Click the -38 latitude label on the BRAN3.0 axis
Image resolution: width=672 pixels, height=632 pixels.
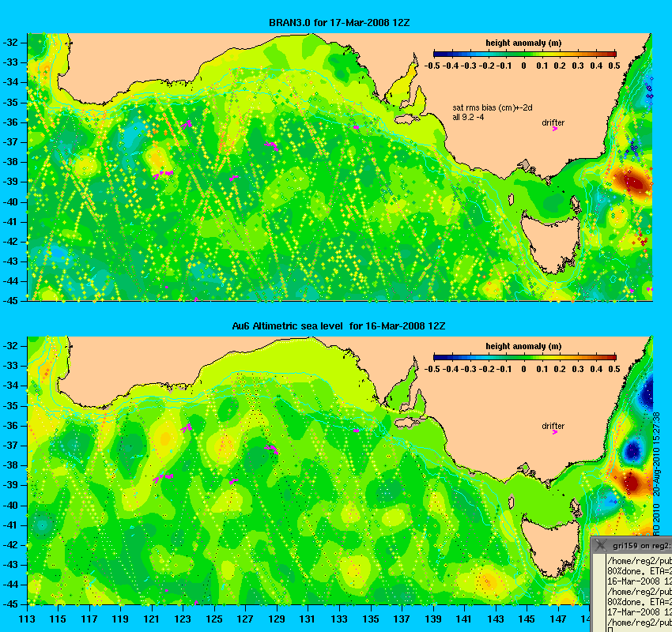pos(10,162)
